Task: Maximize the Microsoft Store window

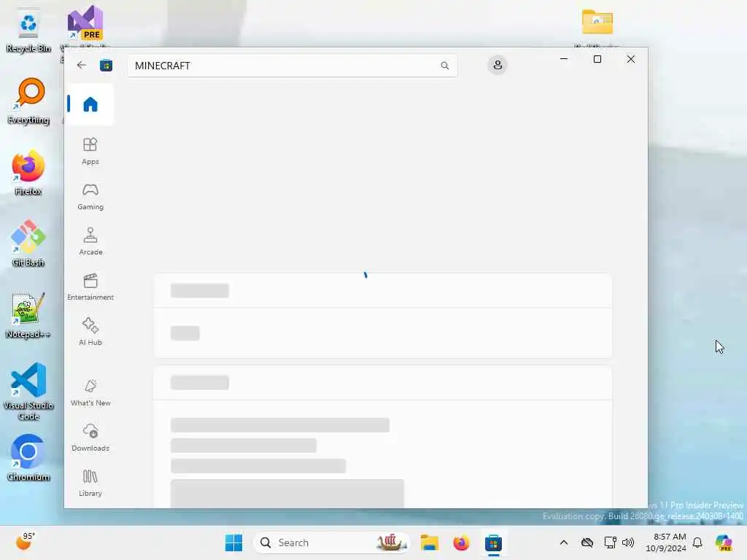Action: point(597,59)
